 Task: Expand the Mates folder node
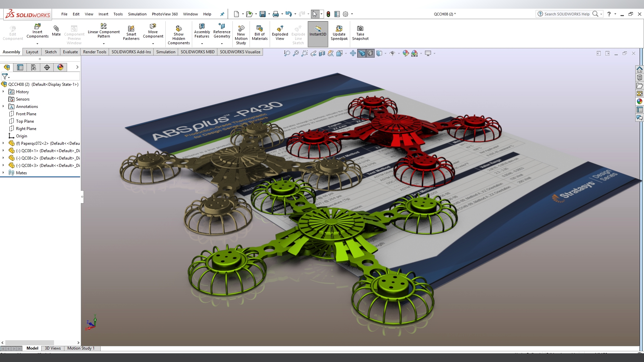pos(3,173)
